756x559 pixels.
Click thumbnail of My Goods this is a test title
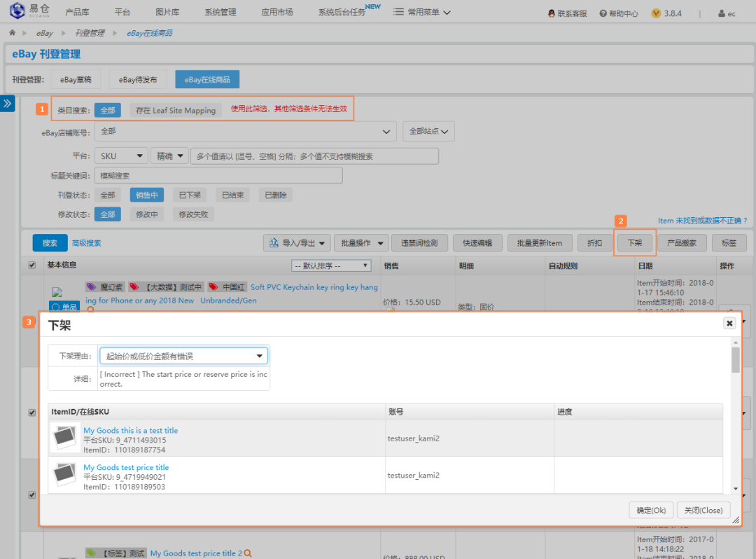tap(64, 437)
